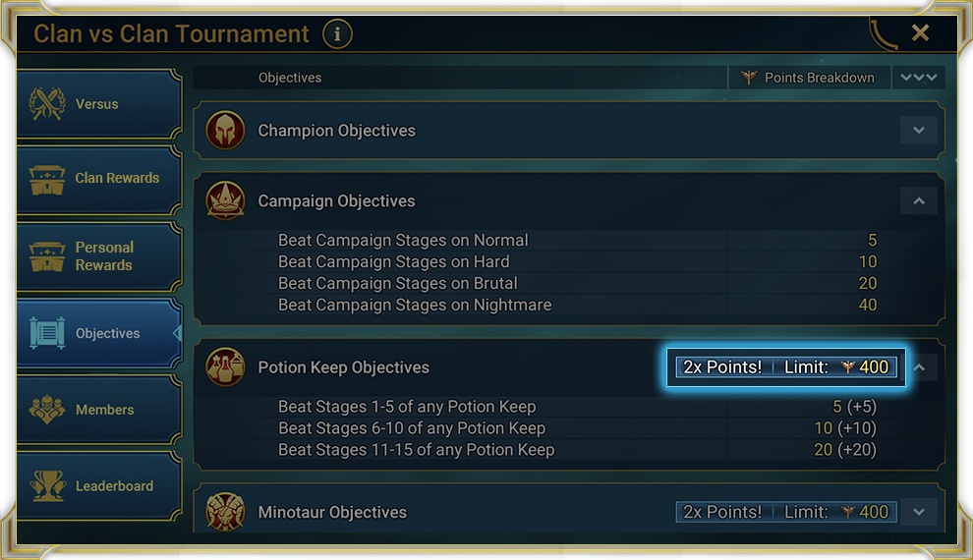Click Minotaur 2x Points limit badge
Viewport: 973px width, 560px height.
tap(785, 512)
